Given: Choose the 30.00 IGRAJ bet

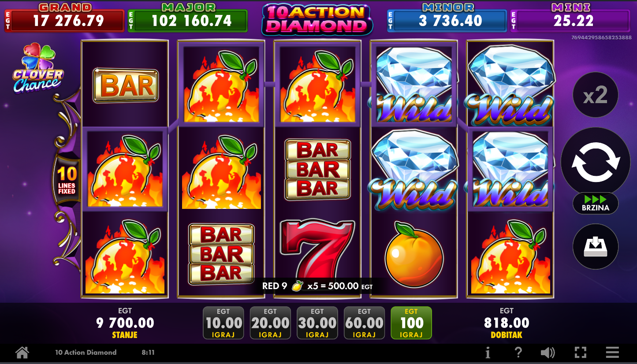Looking at the screenshot, I should pos(317,323).
